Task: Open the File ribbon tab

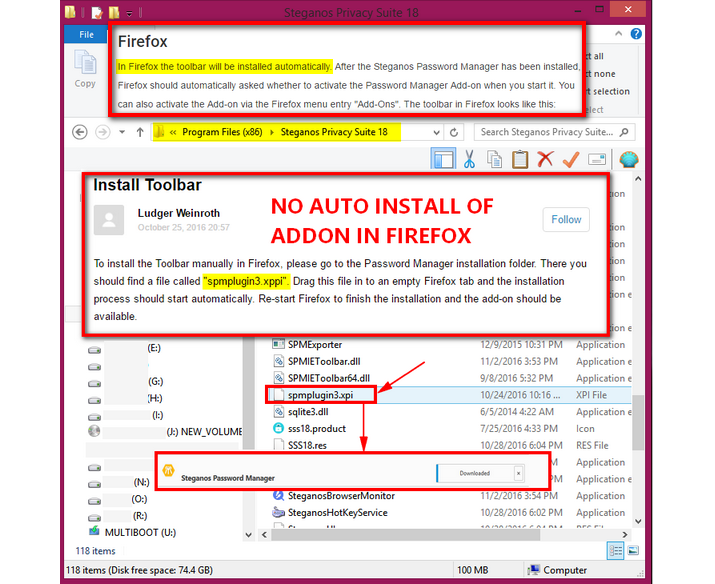Action: tap(86, 34)
